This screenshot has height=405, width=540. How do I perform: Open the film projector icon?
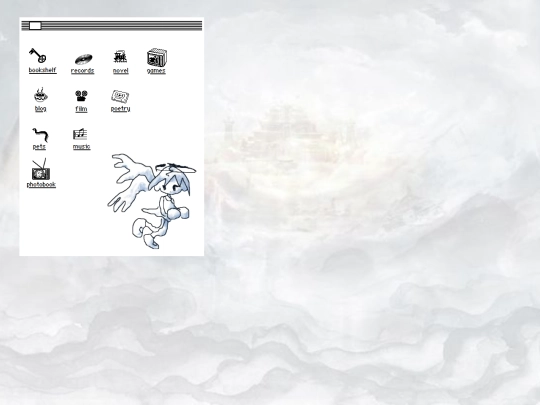tap(81, 96)
